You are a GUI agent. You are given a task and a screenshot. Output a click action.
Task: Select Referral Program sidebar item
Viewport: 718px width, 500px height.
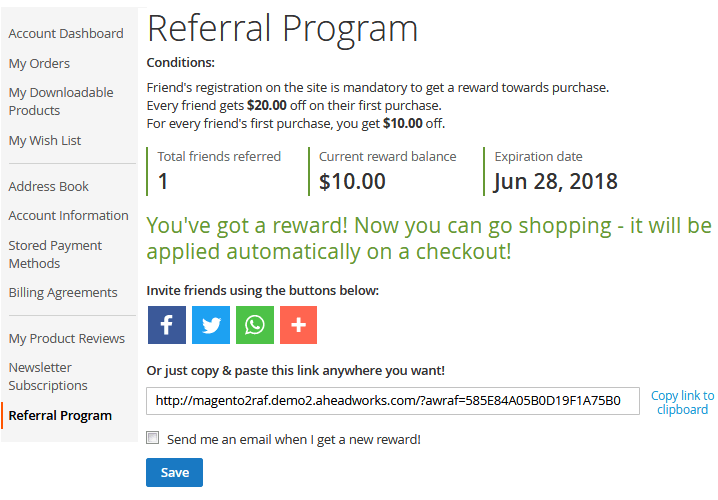click(60, 415)
